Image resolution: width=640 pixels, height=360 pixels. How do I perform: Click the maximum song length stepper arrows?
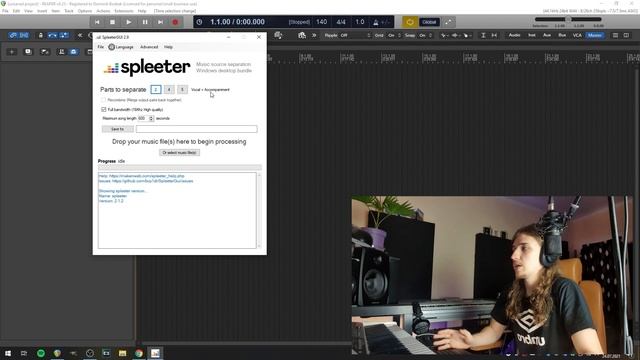151,118
